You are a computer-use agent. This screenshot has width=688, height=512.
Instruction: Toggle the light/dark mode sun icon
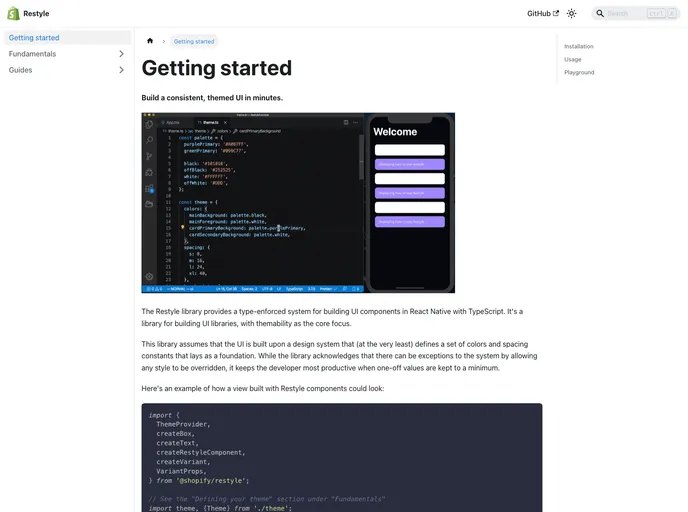(571, 14)
